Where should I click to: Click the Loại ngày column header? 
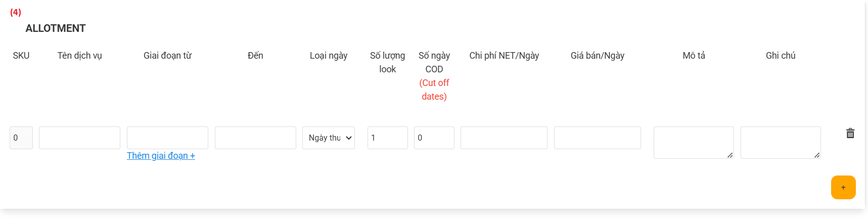pos(329,56)
